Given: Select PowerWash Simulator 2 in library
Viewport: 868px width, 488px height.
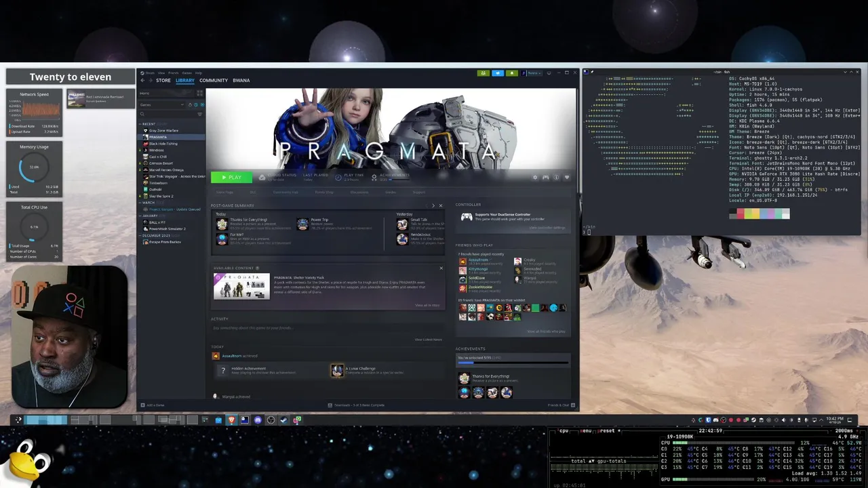Looking at the screenshot, I should click(x=167, y=229).
